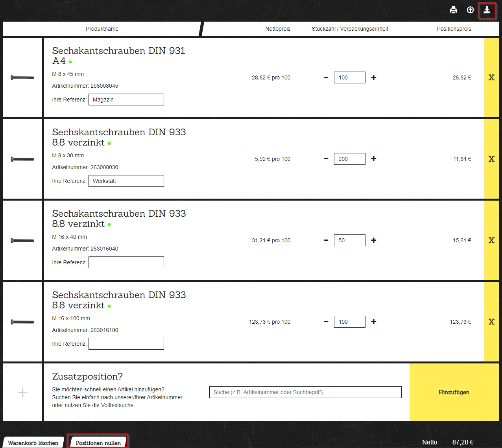
Task: Click the upload arrow circle icon
Action: [x=470, y=10]
